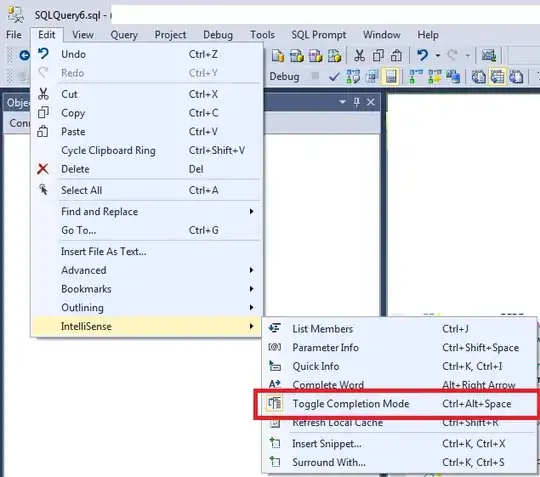Click the Analysis Services DMX Query icon
Viewport: 540px width, 477px height.
point(315,55)
